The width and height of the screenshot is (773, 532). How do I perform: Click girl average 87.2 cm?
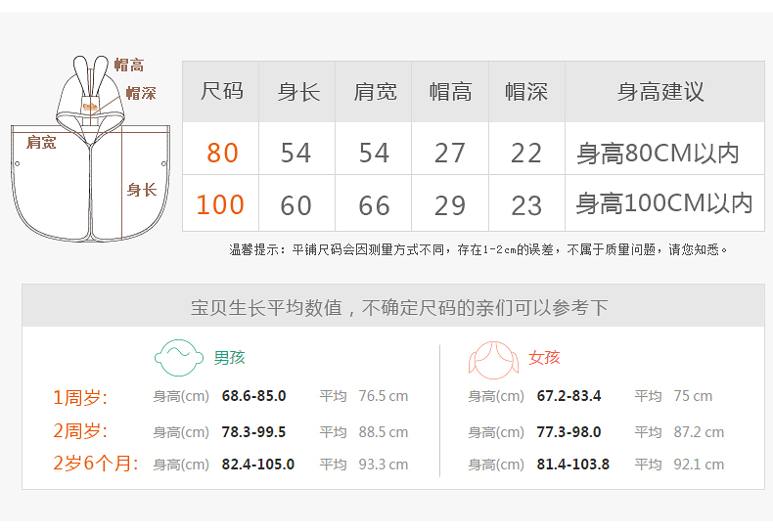point(699,432)
